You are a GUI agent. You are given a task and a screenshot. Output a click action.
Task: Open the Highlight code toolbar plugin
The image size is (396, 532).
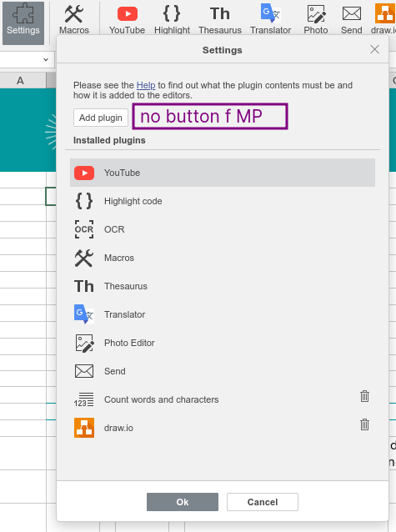coord(172,20)
